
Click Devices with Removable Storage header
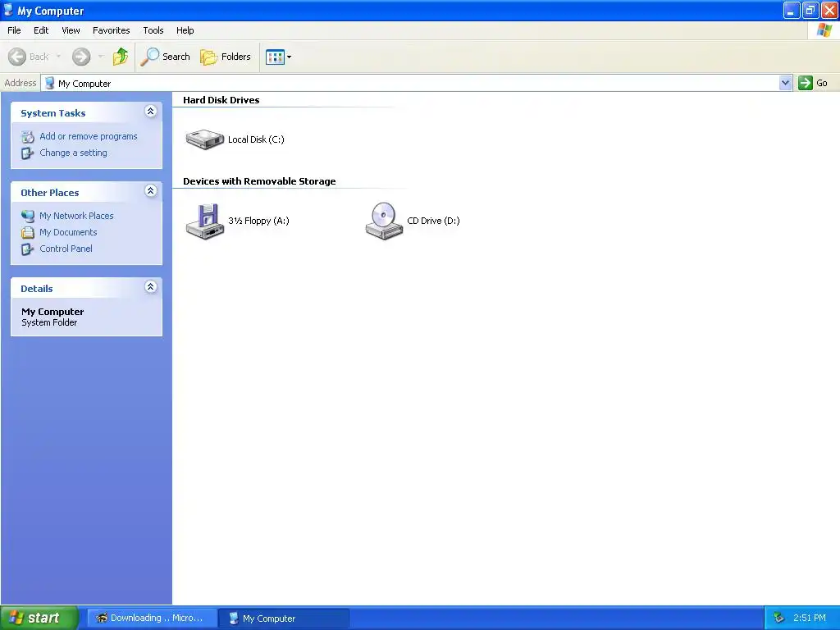pos(259,181)
